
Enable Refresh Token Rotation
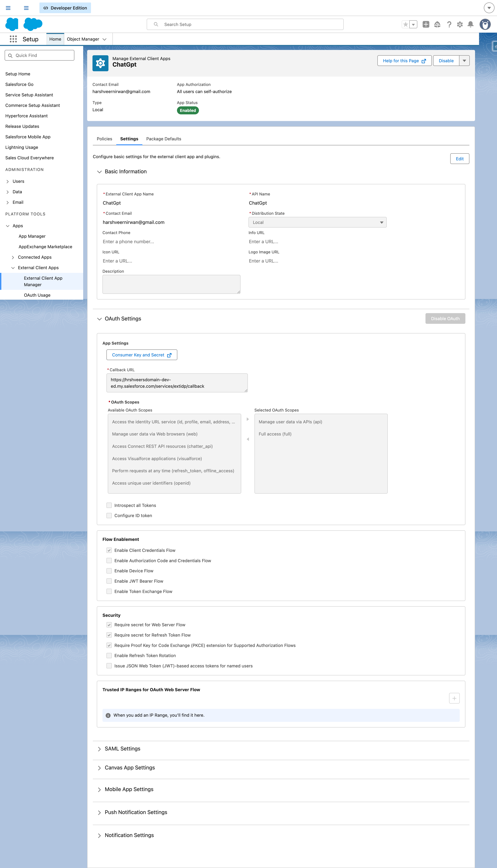pos(109,656)
